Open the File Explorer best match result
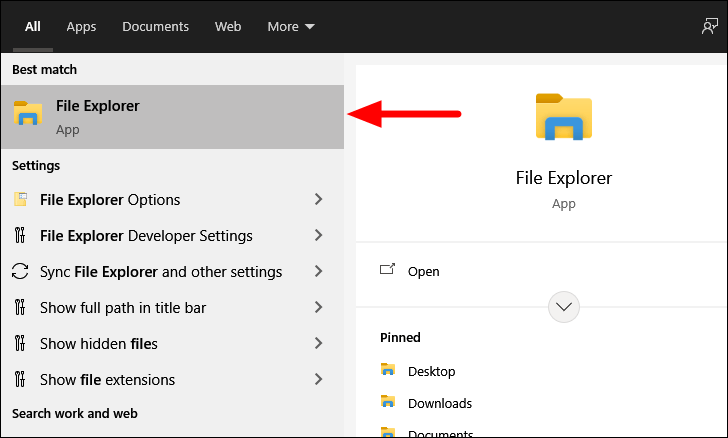The width and height of the screenshot is (728, 438). (x=172, y=117)
